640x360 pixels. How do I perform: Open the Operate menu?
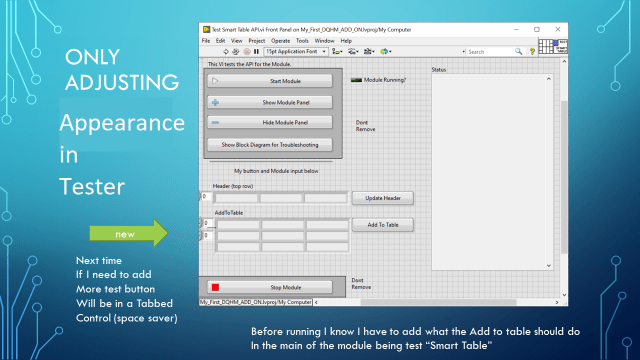tap(280, 41)
